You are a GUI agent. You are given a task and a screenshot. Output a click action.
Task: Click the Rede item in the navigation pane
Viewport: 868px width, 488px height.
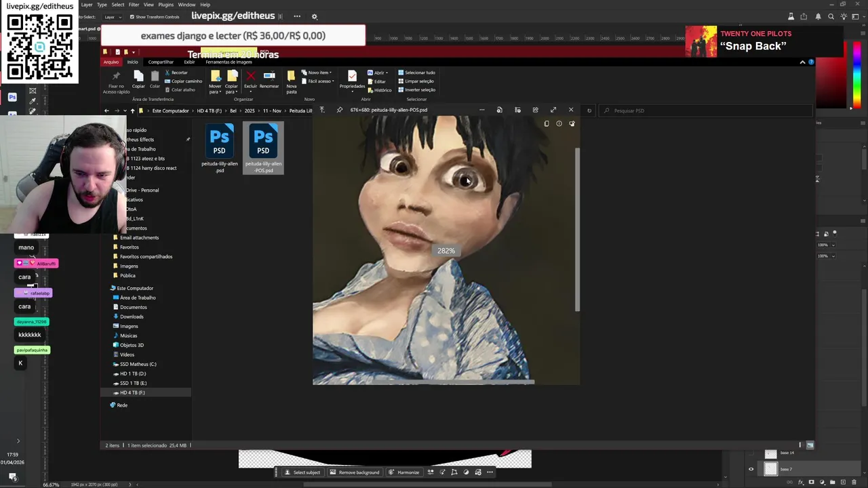(119, 405)
